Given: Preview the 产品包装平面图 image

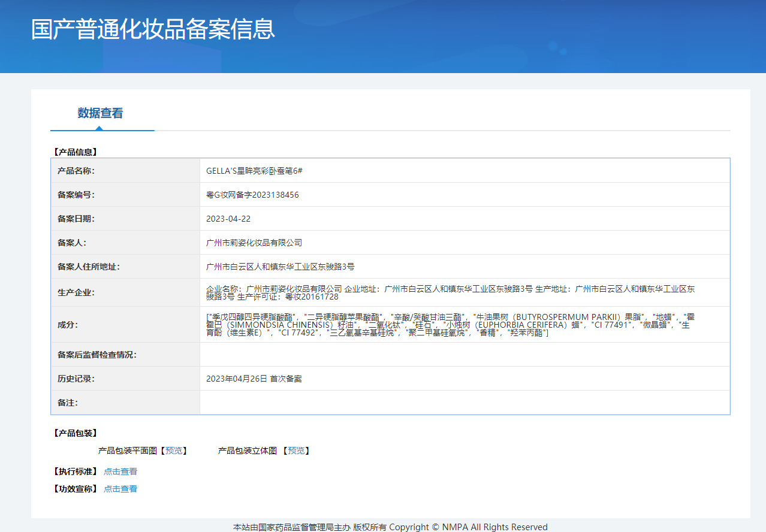Looking at the screenshot, I should (176, 451).
